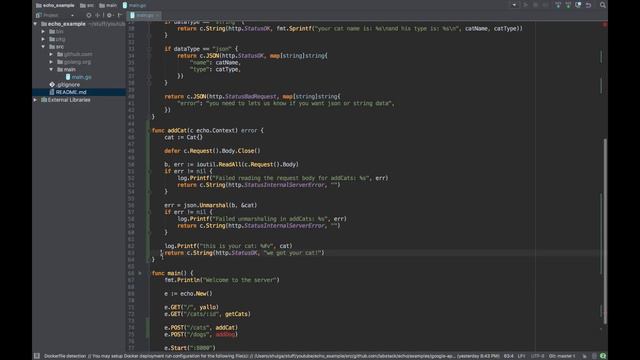The image size is (640, 360).
Task: Click 'func main()' declaration line
Action: pos(173,273)
